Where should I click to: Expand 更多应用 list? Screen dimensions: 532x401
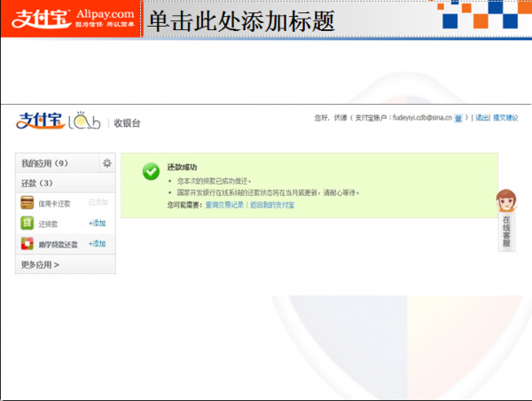click(40, 264)
